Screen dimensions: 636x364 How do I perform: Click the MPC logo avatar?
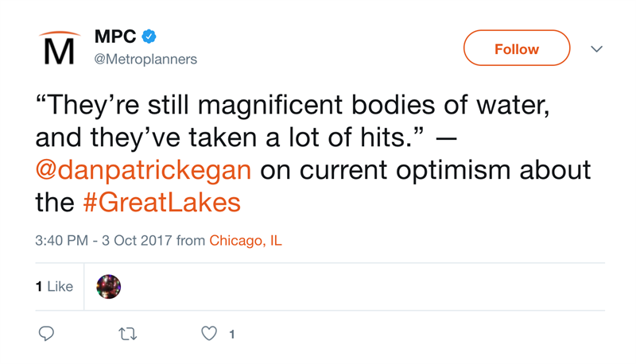pos(59,48)
